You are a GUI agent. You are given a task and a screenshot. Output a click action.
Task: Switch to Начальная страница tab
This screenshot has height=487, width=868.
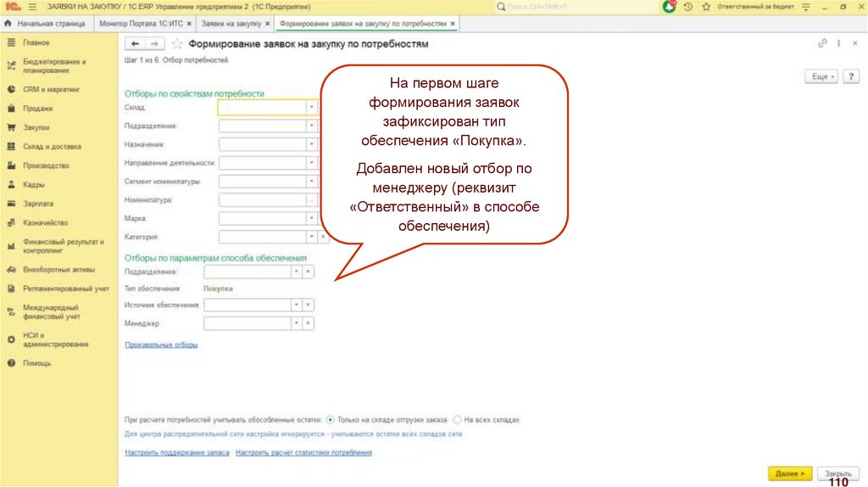47,24
